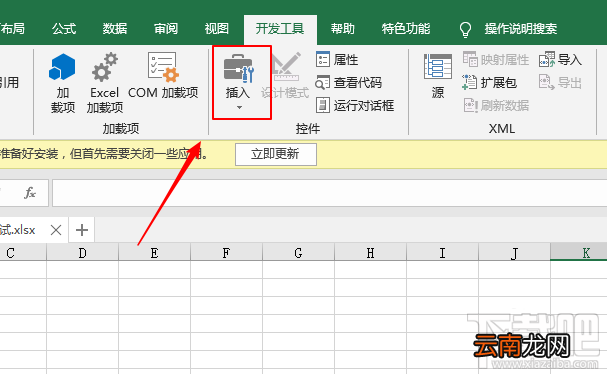Select column D header
The image size is (607, 374).
point(82,253)
